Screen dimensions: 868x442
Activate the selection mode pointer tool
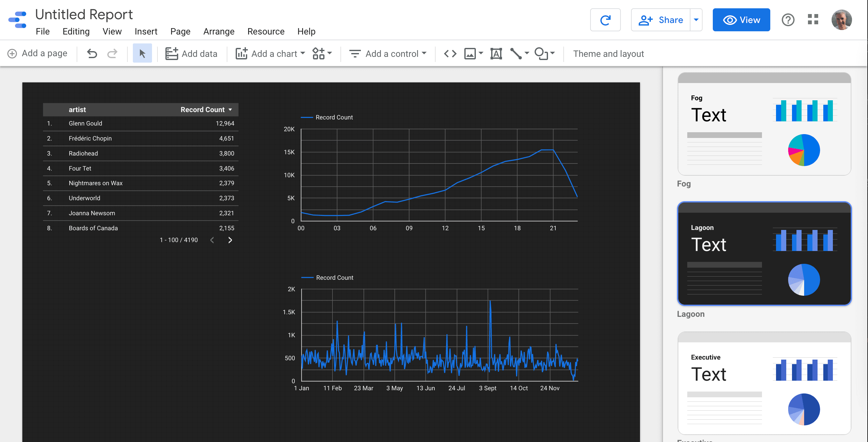[x=142, y=54]
